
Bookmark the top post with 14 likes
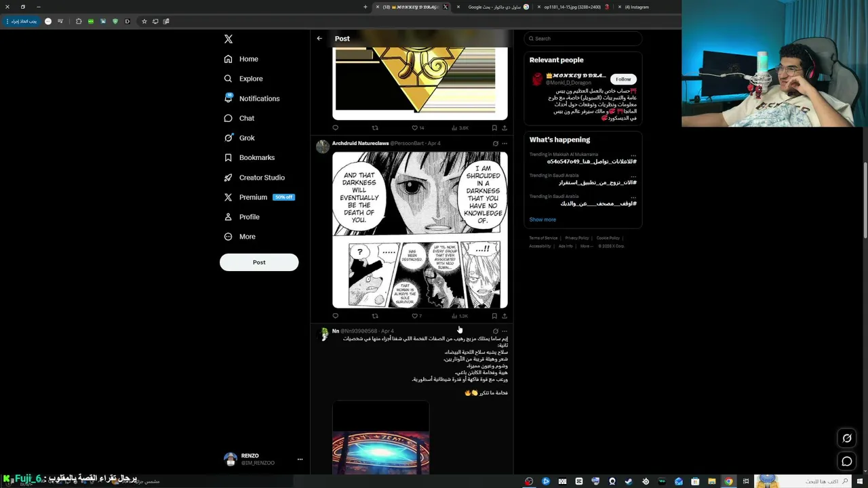tap(494, 127)
